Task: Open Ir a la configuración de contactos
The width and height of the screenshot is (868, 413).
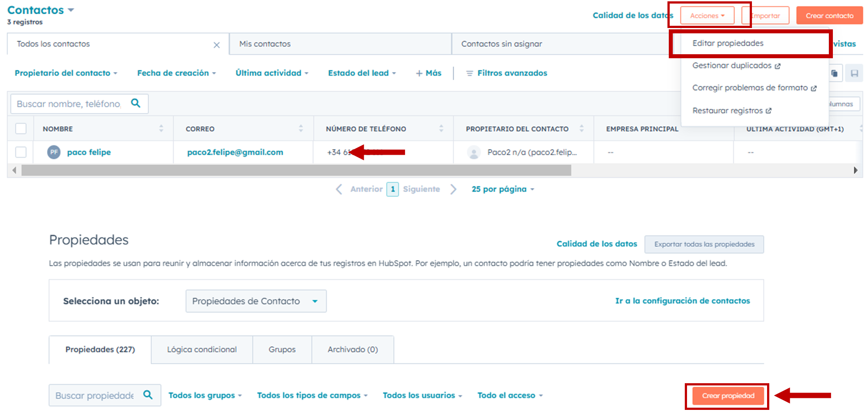Action: (x=682, y=301)
